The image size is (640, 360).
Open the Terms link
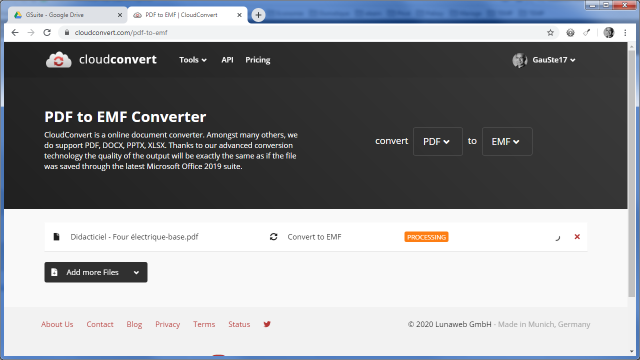(x=204, y=324)
